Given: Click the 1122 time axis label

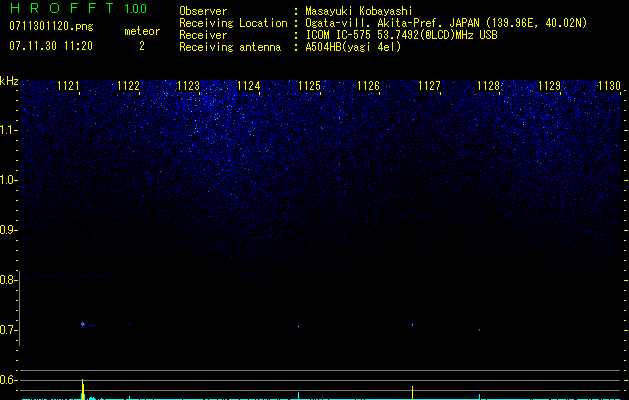Looking at the screenshot, I should [x=128, y=86].
